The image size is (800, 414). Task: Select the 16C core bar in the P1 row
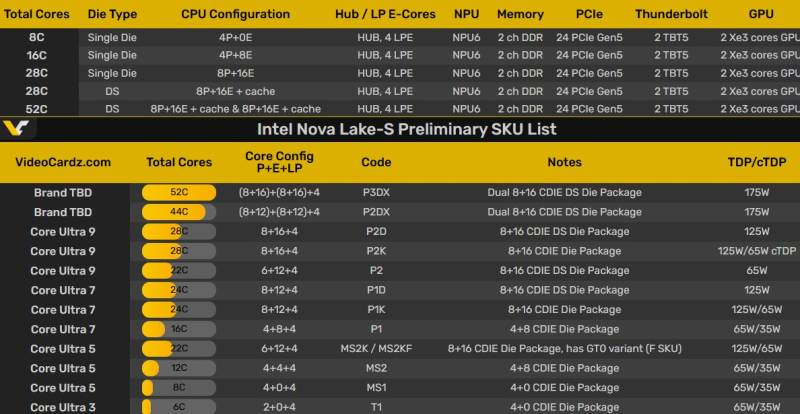pyautogui.click(x=179, y=329)
